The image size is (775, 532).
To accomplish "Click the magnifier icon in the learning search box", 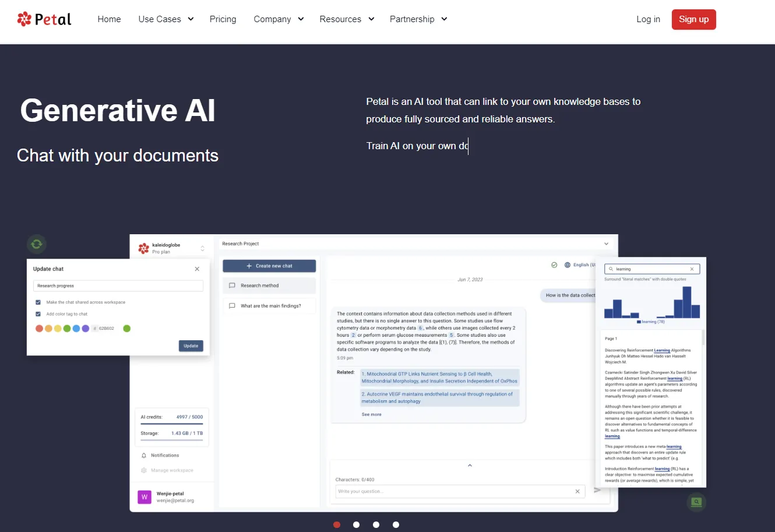I will [x=611, y=269].
